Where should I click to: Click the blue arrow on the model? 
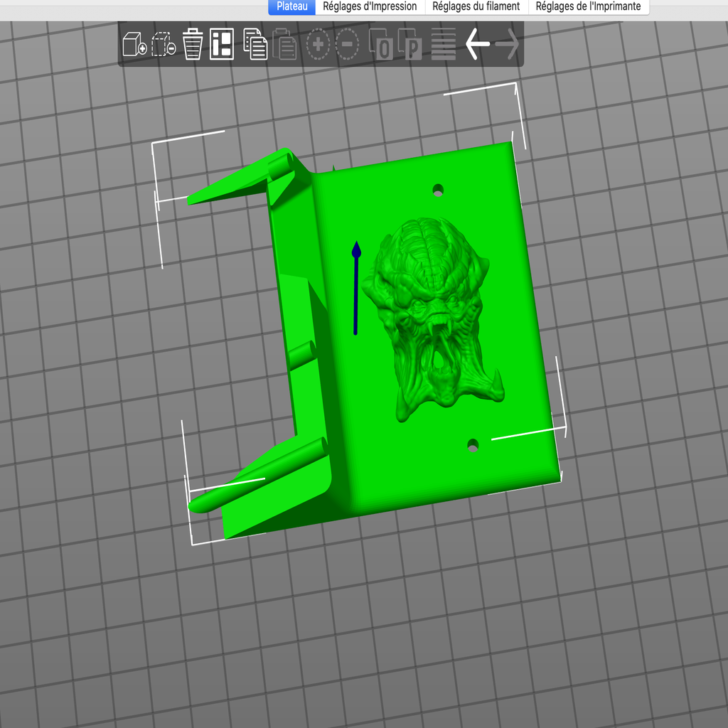(x=356, y=288)
